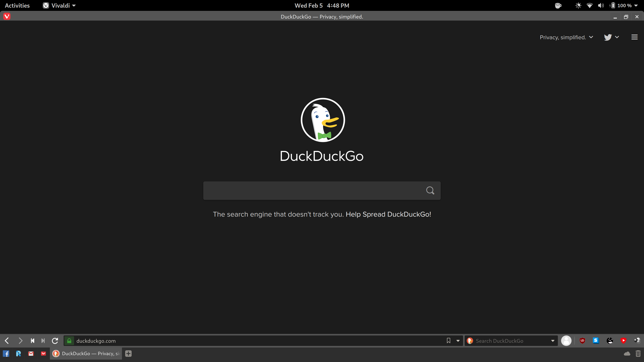
Task: Open the Twitter bird dropdown
Action: coord(611,37)
